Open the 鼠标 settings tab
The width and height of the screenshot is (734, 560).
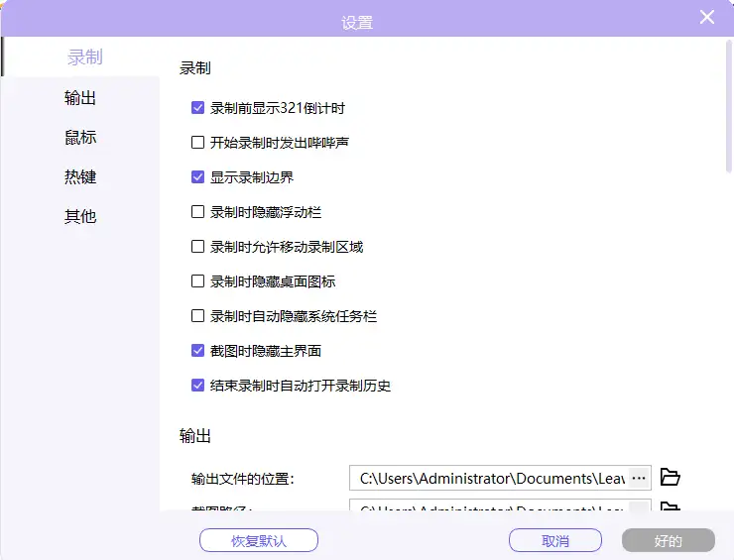point(80,138)
